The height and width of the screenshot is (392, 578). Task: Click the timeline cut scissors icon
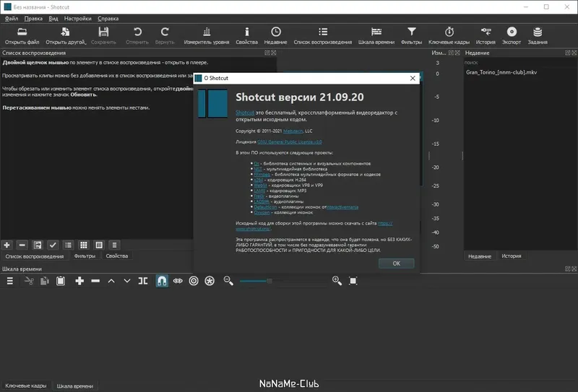[29, 281]
